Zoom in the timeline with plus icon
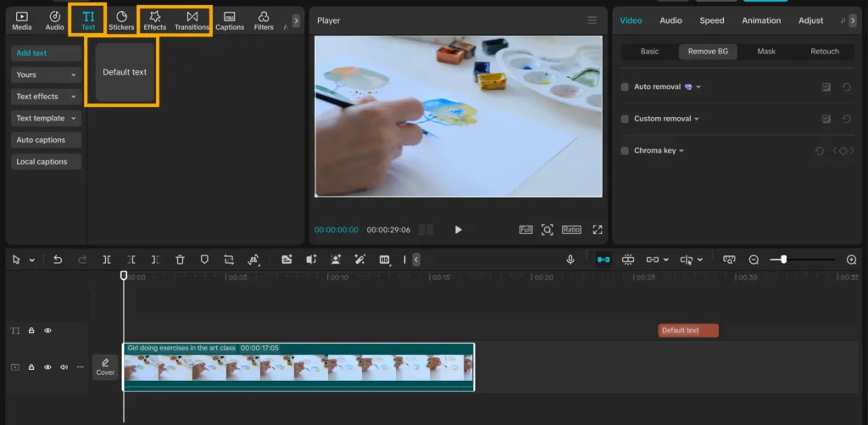The width and height of the screenshot is (868, 425). coord(851,260)
